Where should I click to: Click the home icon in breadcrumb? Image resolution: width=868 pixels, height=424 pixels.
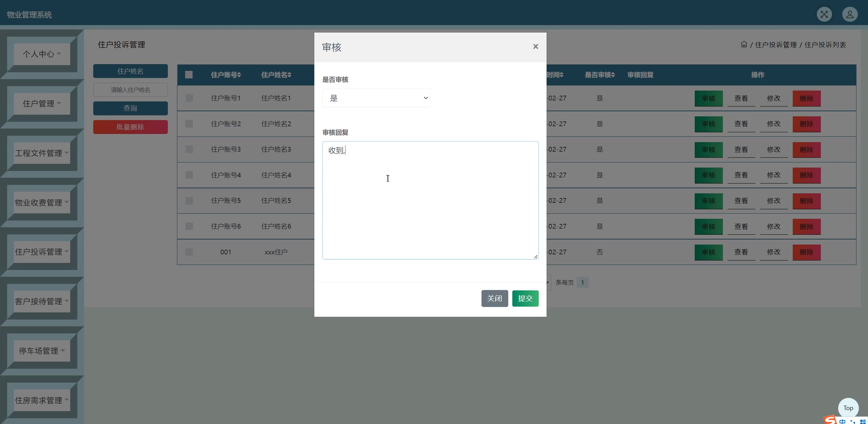click(x=744, y=44)
